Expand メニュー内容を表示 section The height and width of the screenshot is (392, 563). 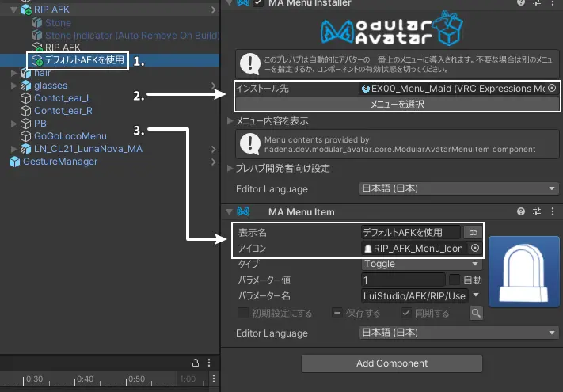[x=230, y=121]
